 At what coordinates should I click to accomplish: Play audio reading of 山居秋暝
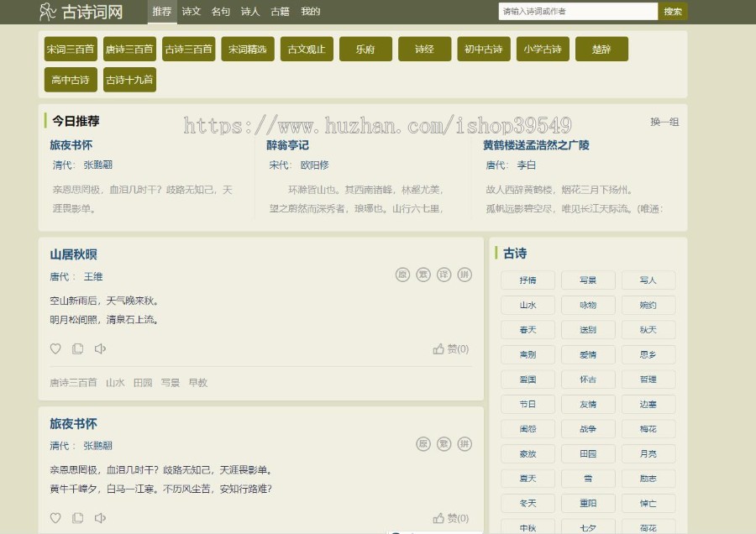click(x=100, y=349)
